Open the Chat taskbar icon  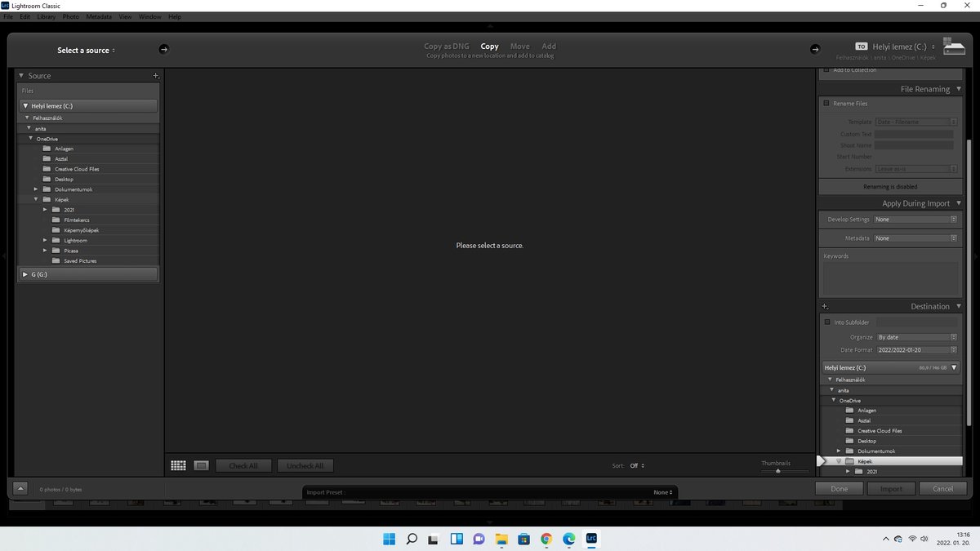point(479,539)
